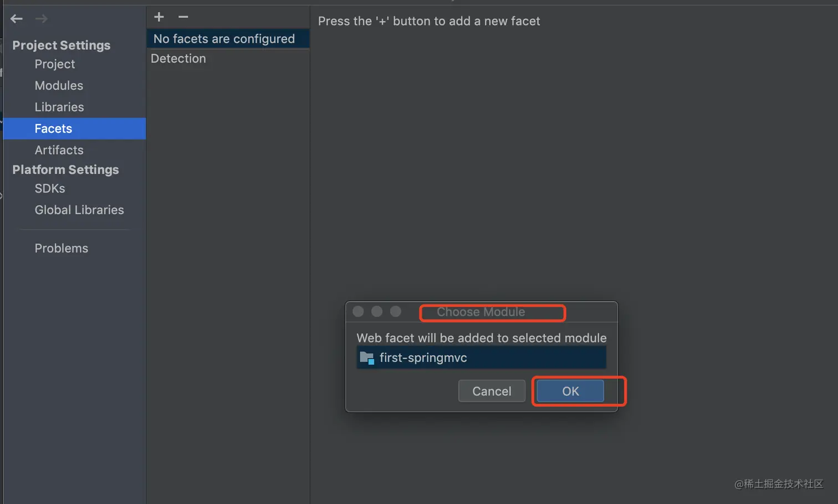Open the SDKs platform settings
Screen dimensions: 838x504
(50, 189)
